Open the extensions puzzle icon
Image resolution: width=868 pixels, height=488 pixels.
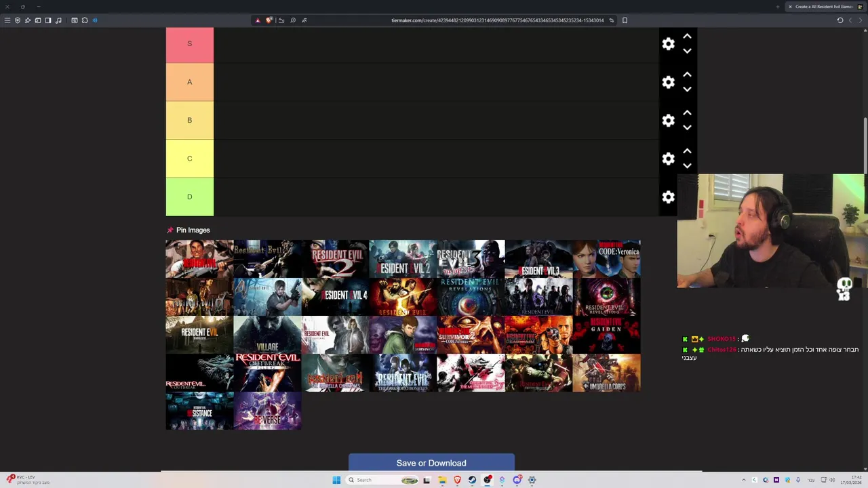[x=85, y=20]
